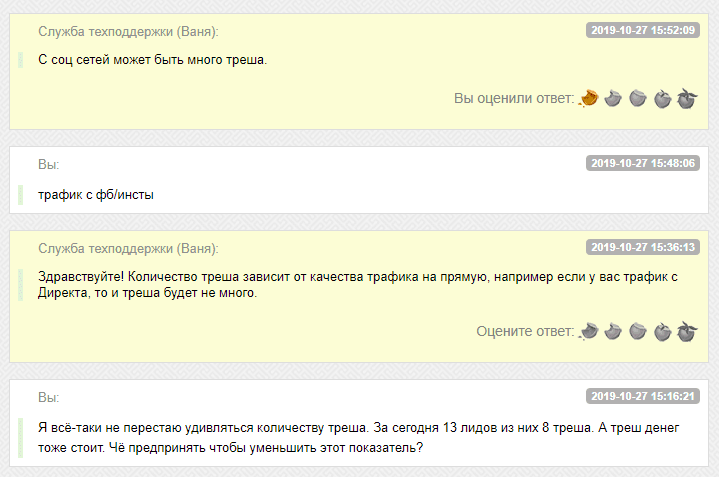Click the orange bitten apple in 'Вы оценили ответ'

[x=589, y=98]
